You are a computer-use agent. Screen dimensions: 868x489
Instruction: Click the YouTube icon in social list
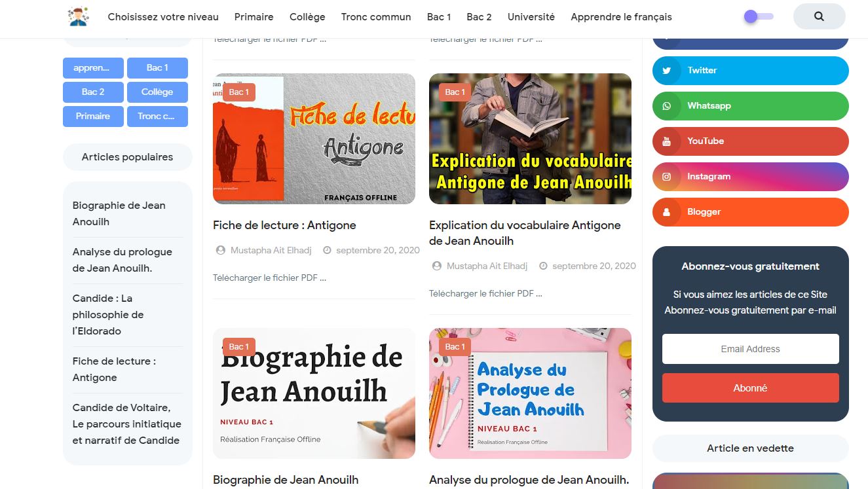click(x=667, y=141)
